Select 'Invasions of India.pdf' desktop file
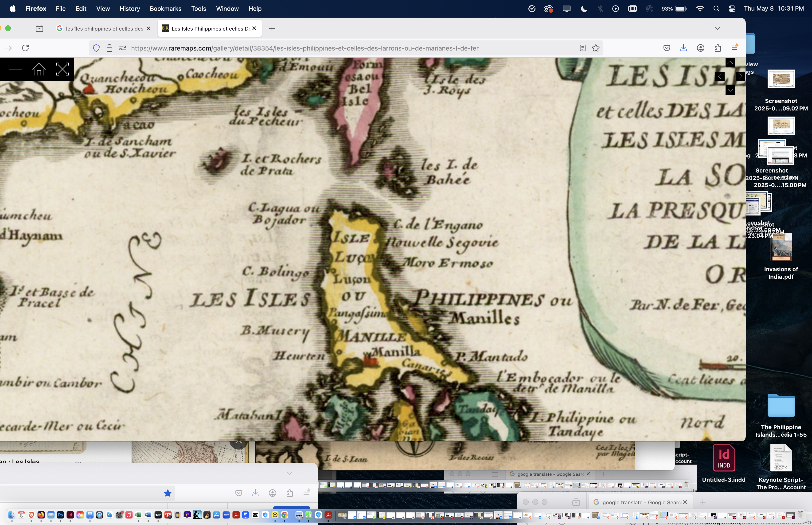 point(781,257)
